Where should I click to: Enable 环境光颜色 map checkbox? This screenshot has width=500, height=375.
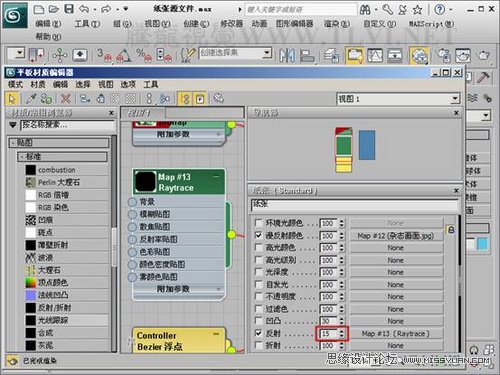pos(258,223)
